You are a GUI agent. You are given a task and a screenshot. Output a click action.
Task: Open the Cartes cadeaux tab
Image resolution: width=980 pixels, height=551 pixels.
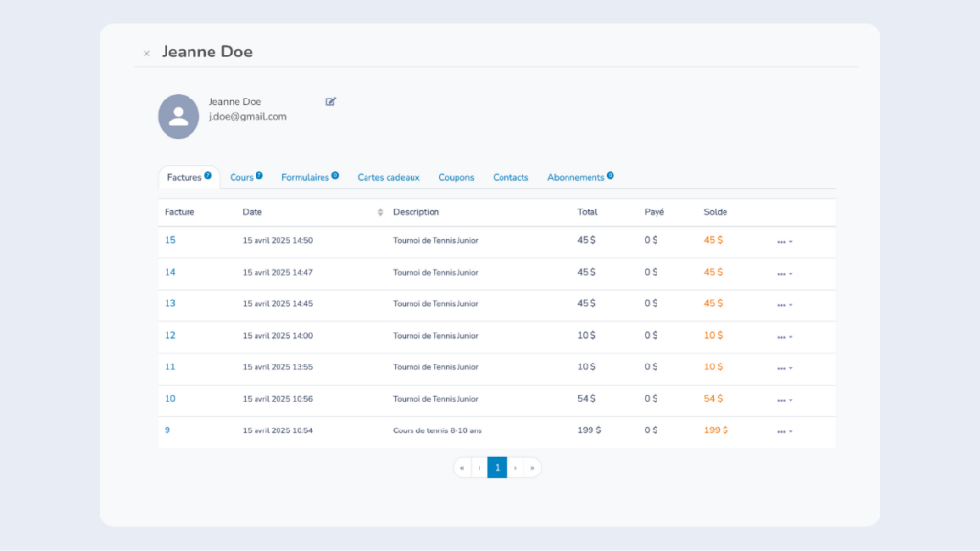pos(389,178)
